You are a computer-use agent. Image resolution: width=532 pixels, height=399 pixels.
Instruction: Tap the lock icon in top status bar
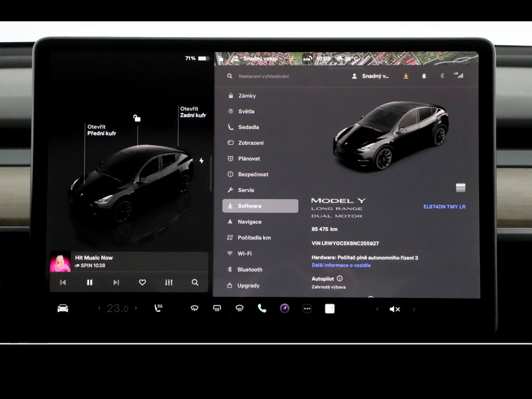click(x=221, y=59)
